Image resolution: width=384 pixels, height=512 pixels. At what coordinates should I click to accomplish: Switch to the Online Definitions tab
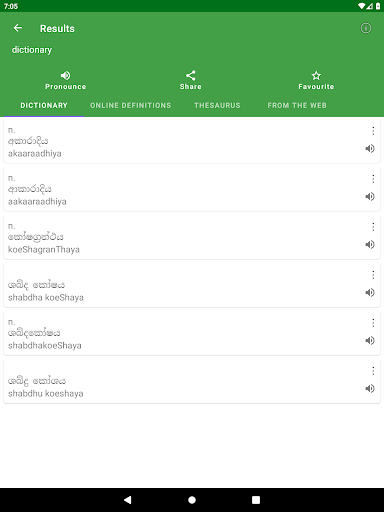pyautogui.click(x=130, y=105)
